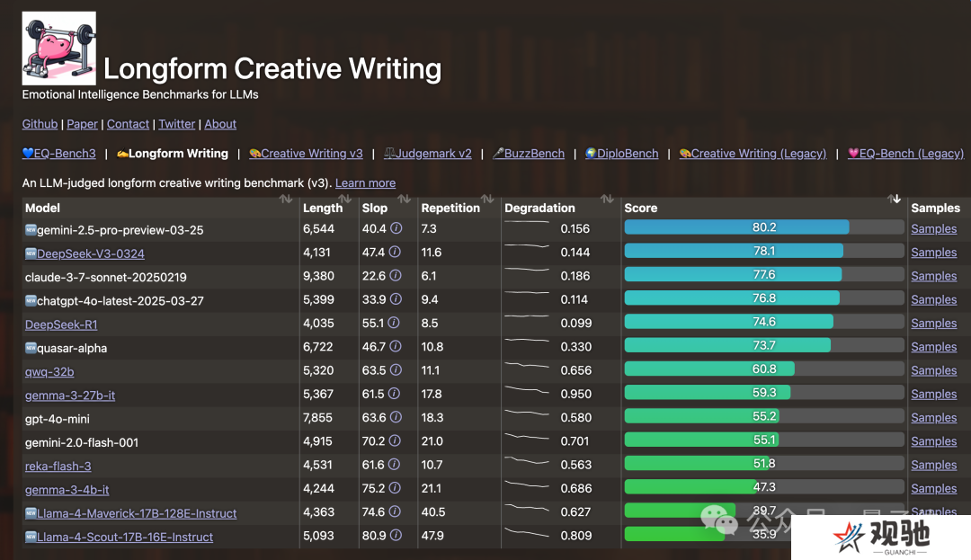The image size is (971, 560).
Task: View Samples for gemini-2.5-pro-preview-03-25
Action: click(x=934, y=228)
